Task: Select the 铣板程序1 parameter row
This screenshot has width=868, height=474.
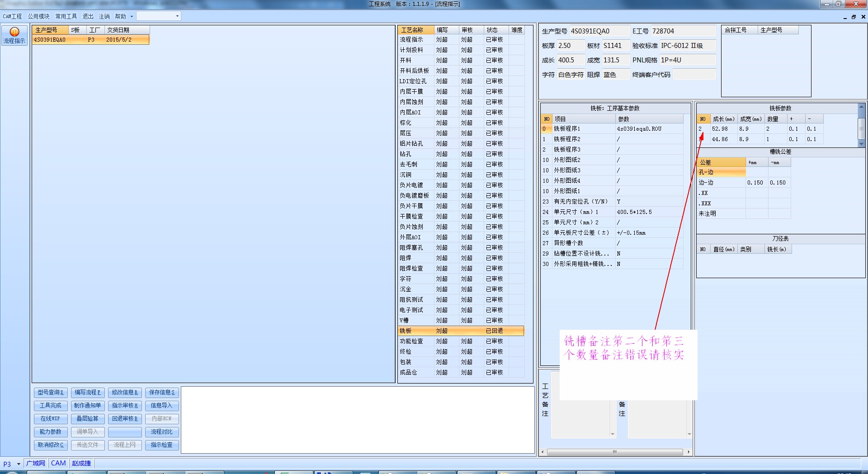Action: (x=613, y=129)
